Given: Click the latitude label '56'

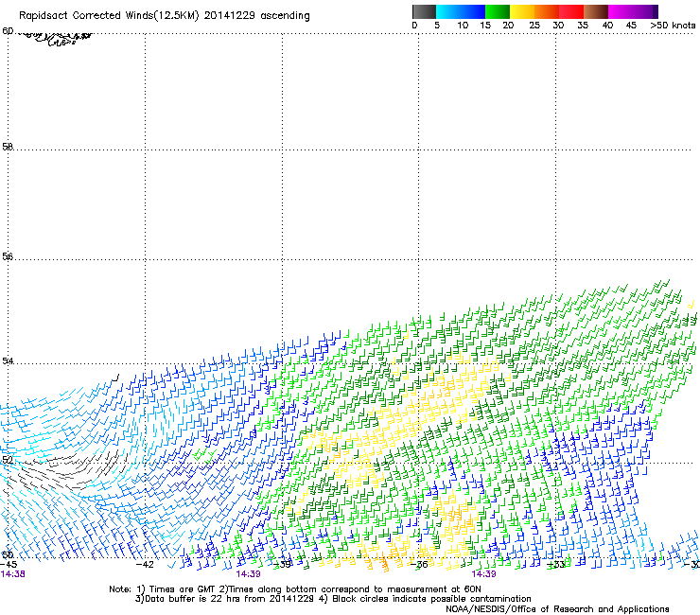Looking at the screenshot, I should [8, 256].
